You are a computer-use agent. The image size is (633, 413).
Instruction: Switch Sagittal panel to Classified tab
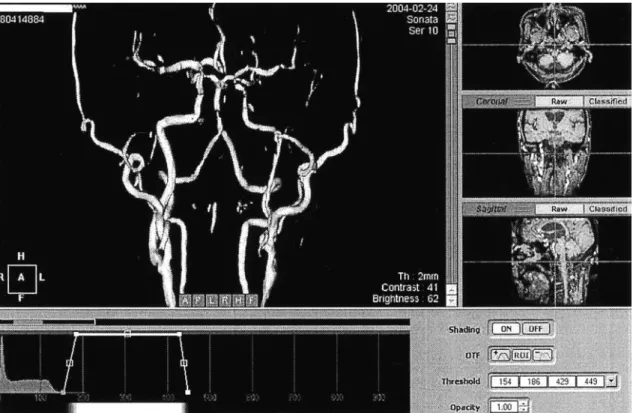(608, 209)
